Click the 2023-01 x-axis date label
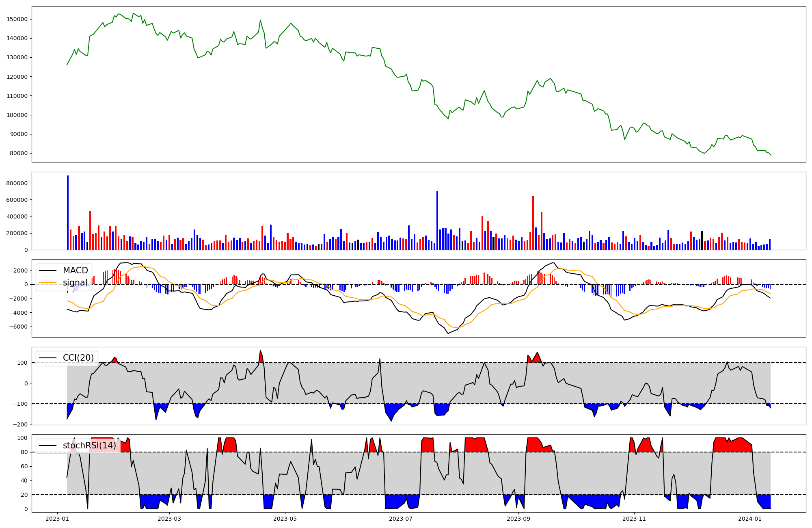The width and height of the screenshot is (812, 528). tap(57, 519)
